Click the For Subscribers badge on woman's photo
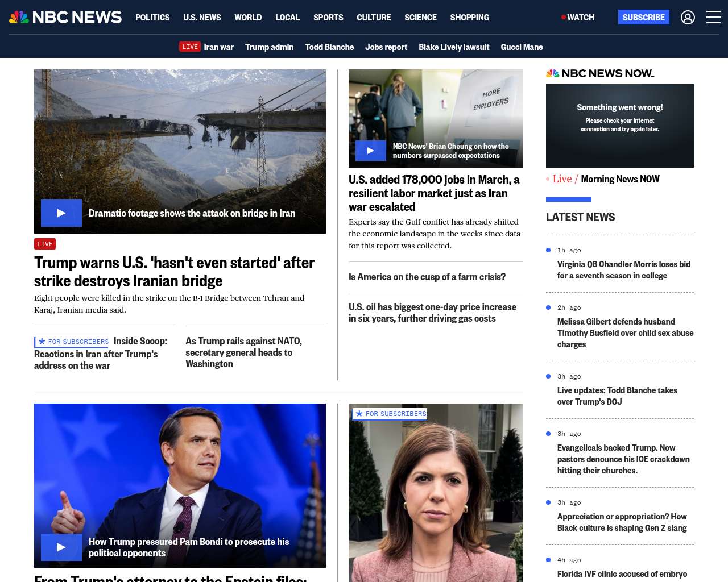 pos(390,414)
